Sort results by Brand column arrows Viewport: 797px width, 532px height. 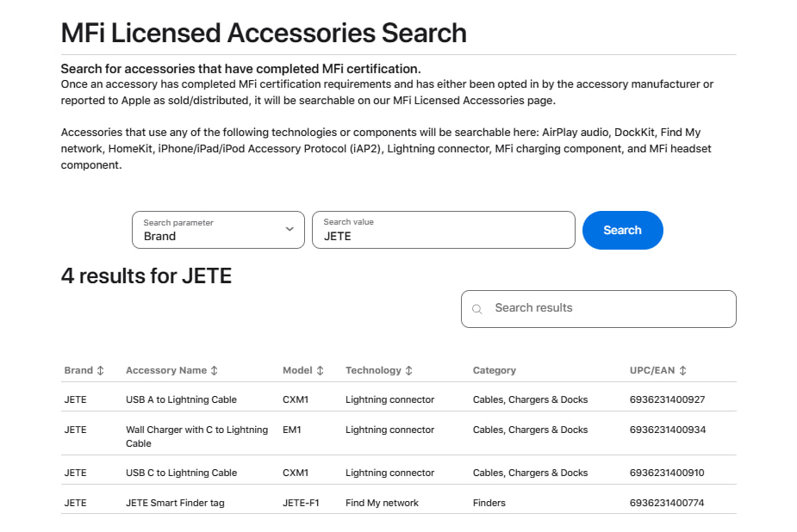(x=100, y=370)
